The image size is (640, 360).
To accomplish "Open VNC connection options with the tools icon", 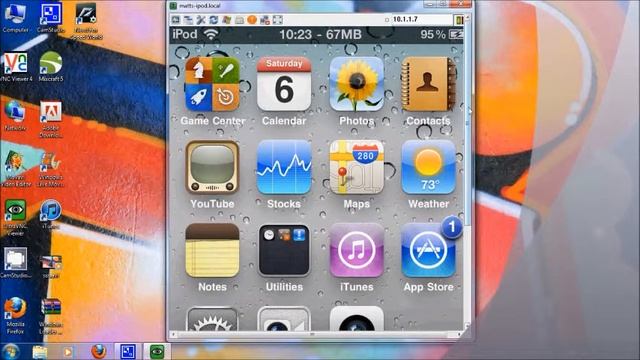I will (x=201, y=20).
